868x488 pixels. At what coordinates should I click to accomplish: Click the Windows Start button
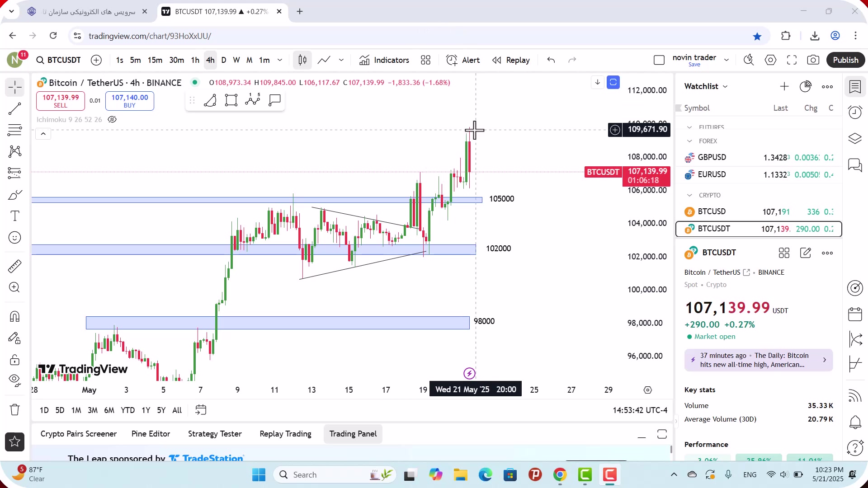click(x=259, y=475)
